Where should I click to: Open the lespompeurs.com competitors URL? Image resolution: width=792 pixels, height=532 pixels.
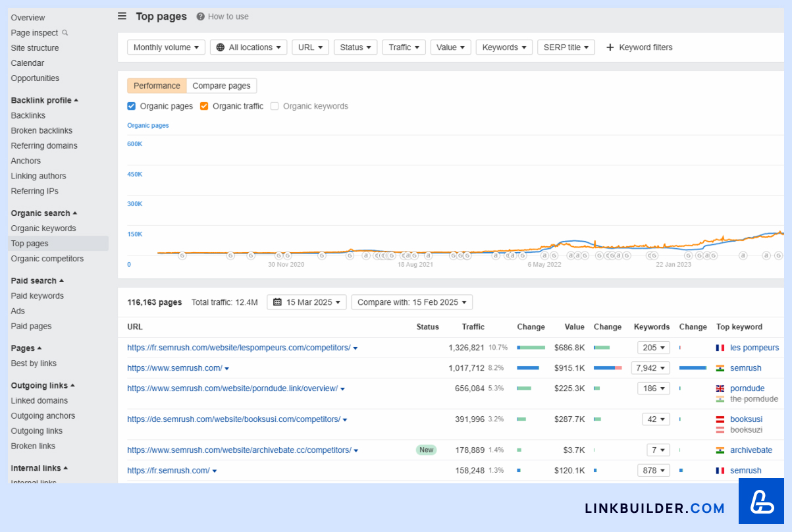click(238, 348)
